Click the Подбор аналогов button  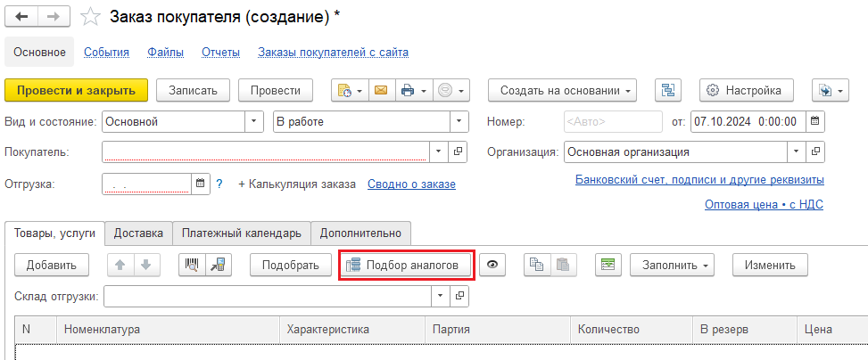pos(406,265)
